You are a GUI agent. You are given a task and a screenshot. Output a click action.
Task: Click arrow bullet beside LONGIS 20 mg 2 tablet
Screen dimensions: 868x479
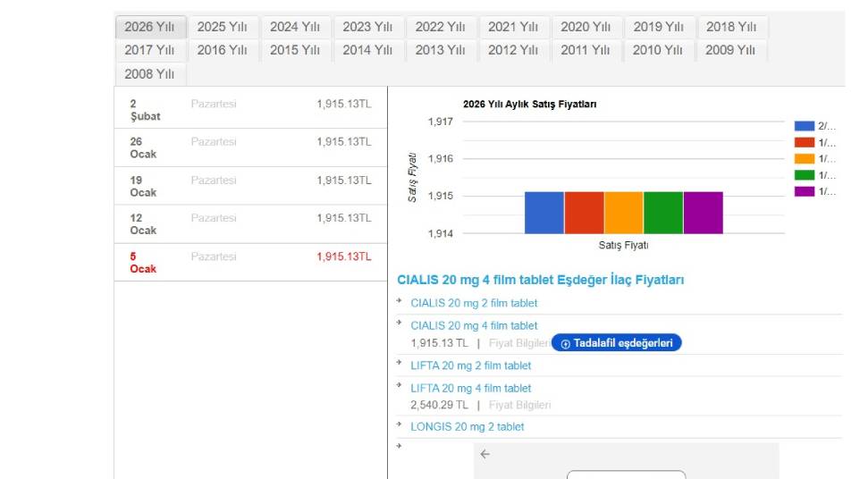399,424
